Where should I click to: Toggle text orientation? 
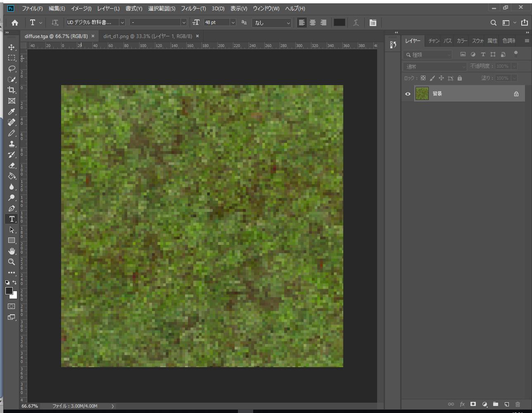tap(55, 23)
